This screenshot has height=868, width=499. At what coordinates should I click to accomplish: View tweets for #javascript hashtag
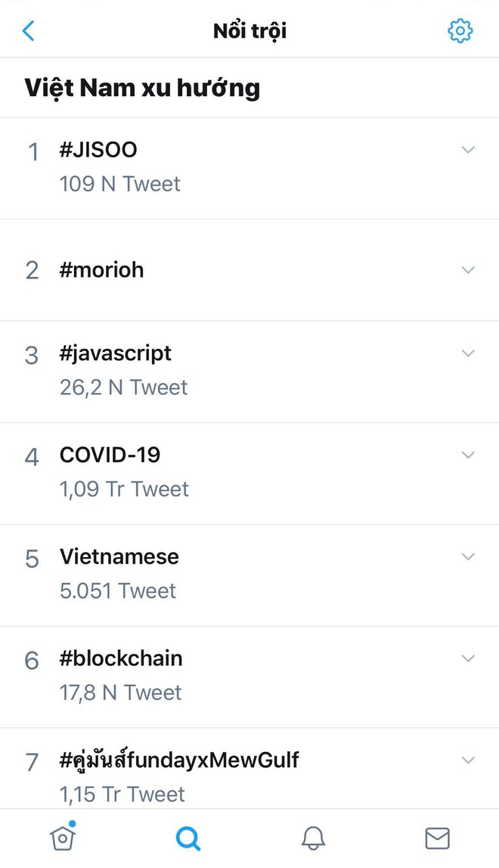point(116,353)
